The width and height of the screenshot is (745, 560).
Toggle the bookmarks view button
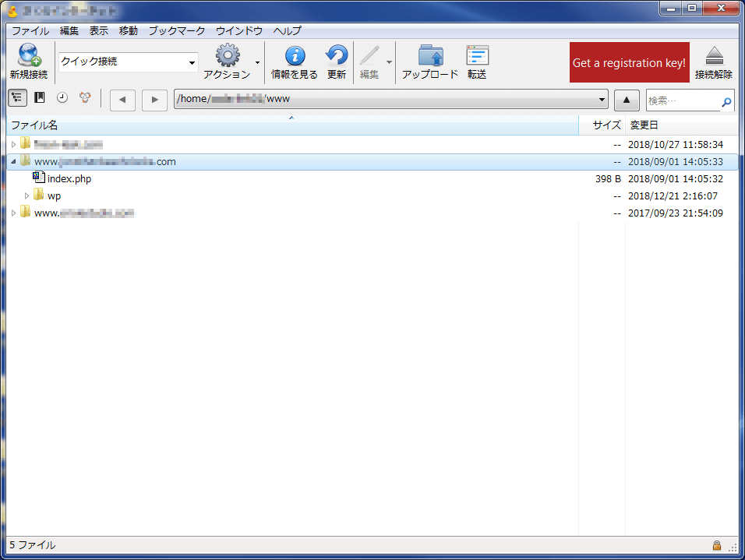(x=40, y=98)
